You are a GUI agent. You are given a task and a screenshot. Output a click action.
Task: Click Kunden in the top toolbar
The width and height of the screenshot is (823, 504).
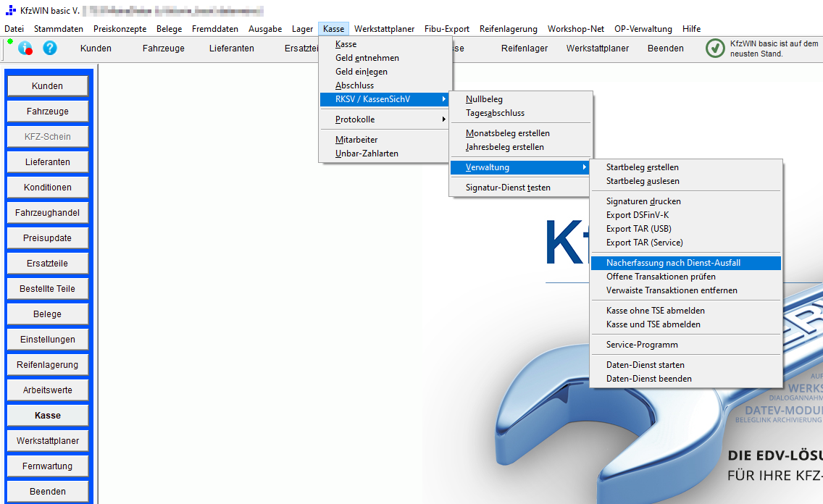click(x=96, y=49)
